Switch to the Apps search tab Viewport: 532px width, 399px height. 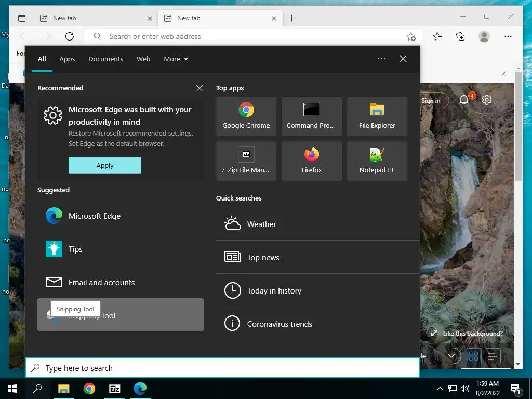click(x=67, y=59)
